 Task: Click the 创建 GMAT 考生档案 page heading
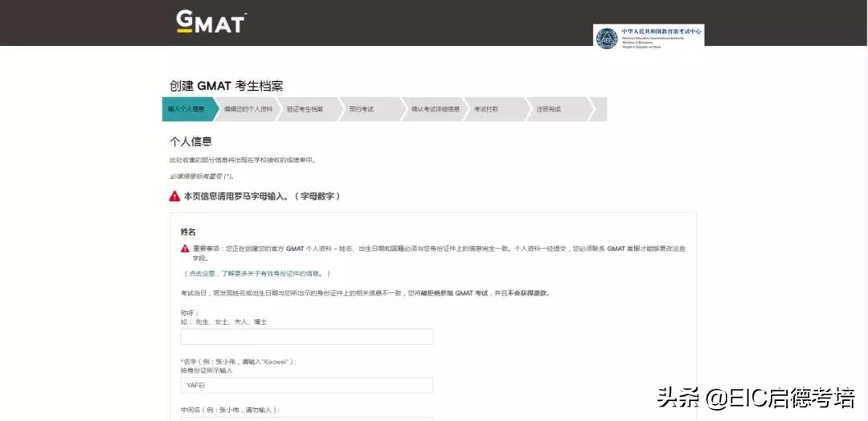(x=227, y=86)
